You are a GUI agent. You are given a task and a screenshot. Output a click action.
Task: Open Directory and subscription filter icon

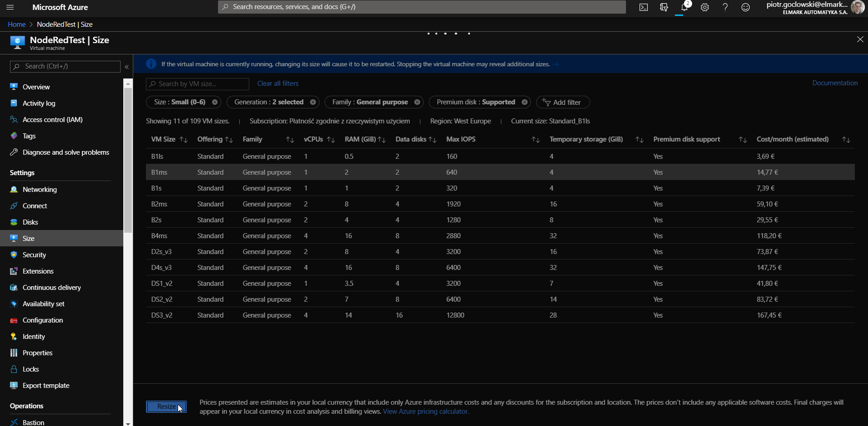click(x=664, y=7)
